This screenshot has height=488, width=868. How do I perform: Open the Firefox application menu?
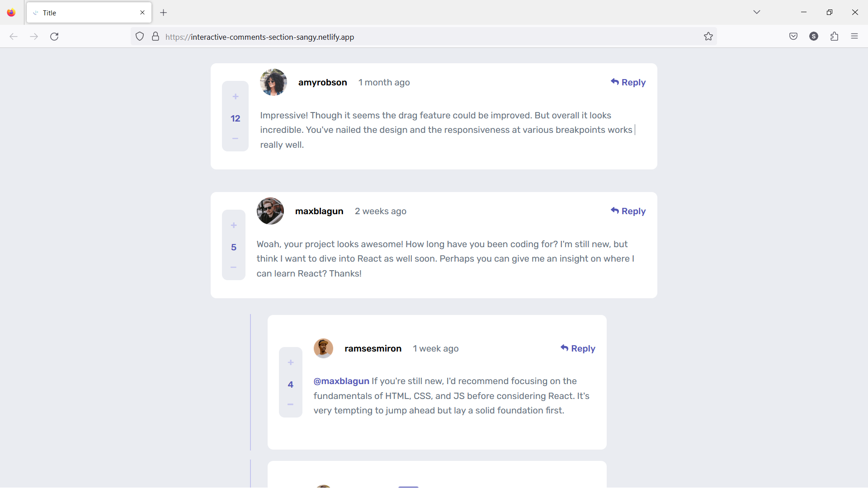point(855,36)
